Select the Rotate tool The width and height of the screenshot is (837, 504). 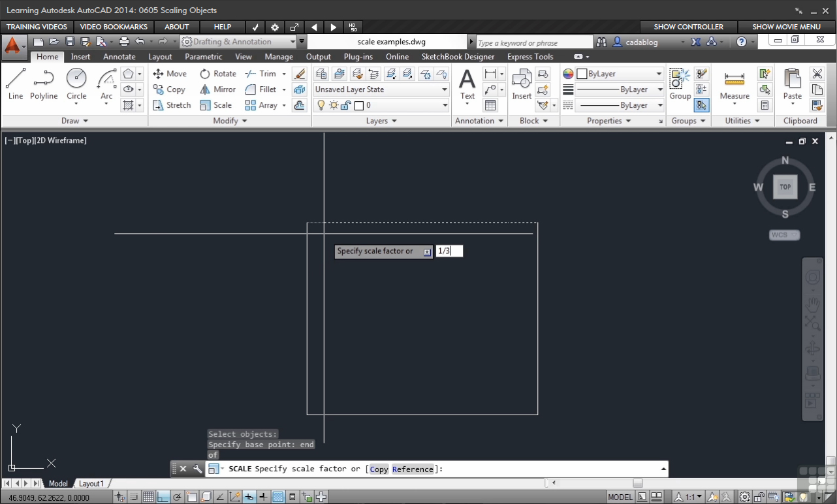[218, 74]
